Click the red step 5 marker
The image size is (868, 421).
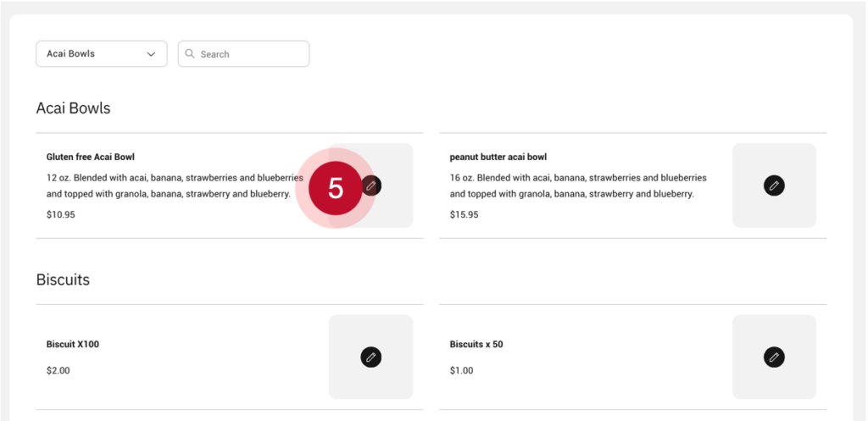coord(336,188)
